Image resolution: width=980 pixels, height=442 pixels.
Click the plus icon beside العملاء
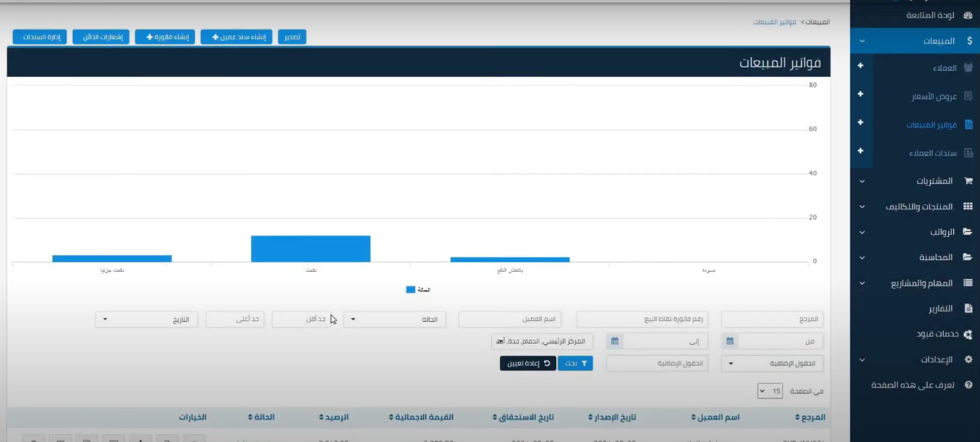point(860,66)
